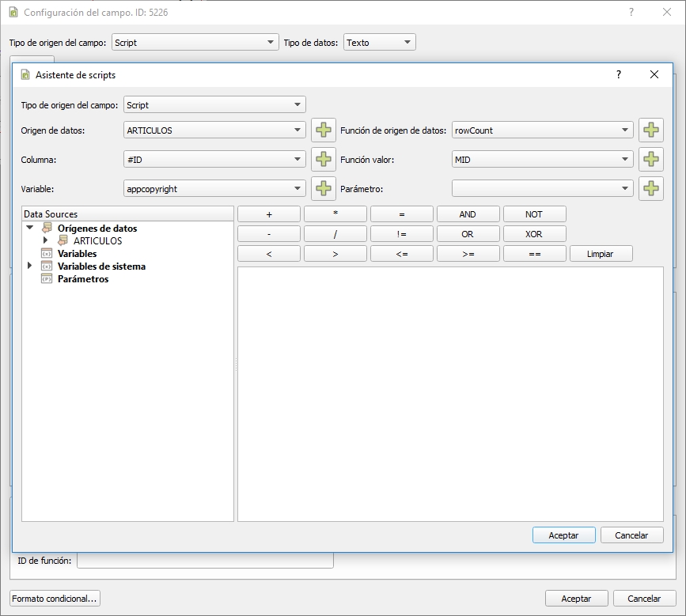Viewport: 686px width, 616px height.
Task: Click the plus icon beside the Parámetro dropdown
Action: 650,188
